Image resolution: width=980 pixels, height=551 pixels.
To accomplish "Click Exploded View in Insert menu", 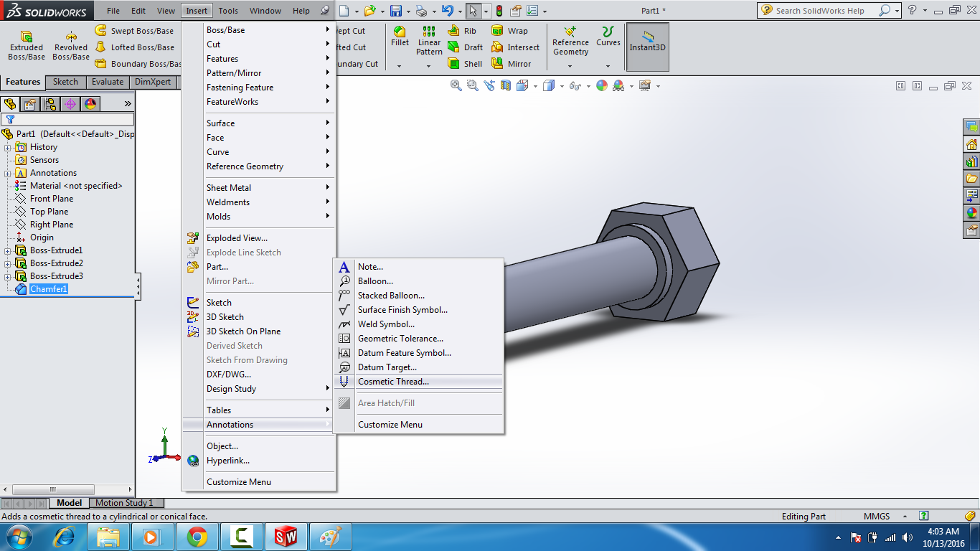I will [259, 238].
